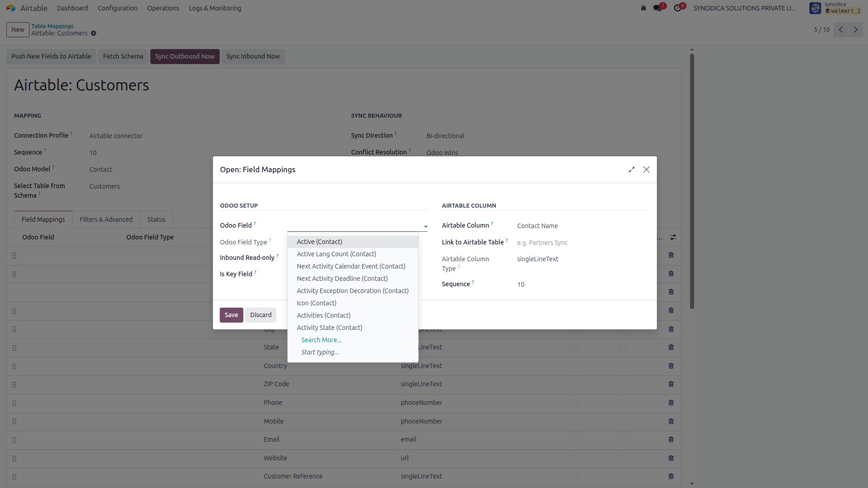Screen dimensions: 868x488
Task: Click the Save button in the dialog
Action: (231, 315)
